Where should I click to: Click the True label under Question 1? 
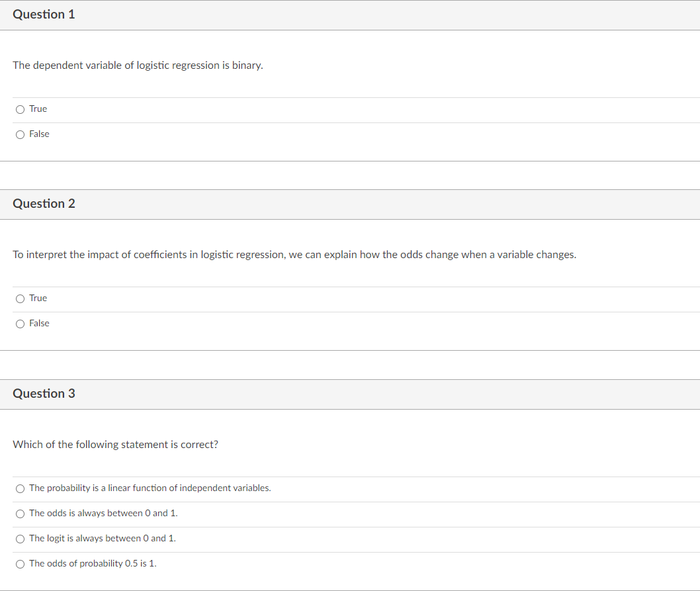click(38, 109)
